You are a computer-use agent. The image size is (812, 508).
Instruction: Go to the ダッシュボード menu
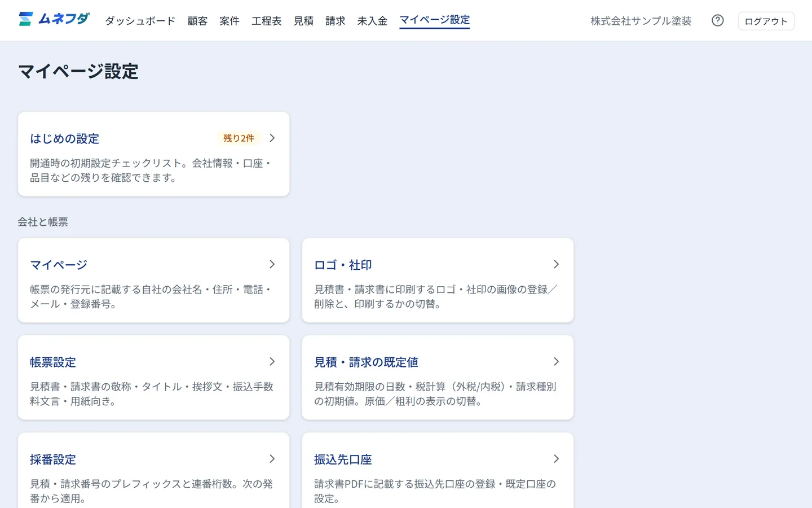tap(140, 21)
